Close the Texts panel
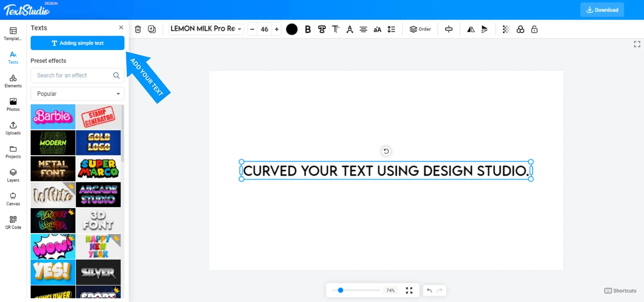The height and width of the screenshot is (302, 644). pos(121,27)
